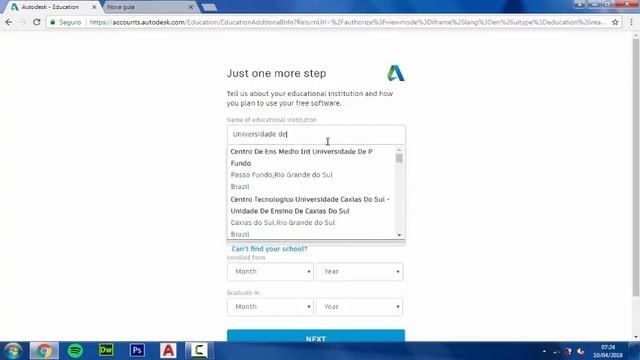Reload the page with refresh icon
This screenshot has width=640, height=360.
(x=37, y=22)
